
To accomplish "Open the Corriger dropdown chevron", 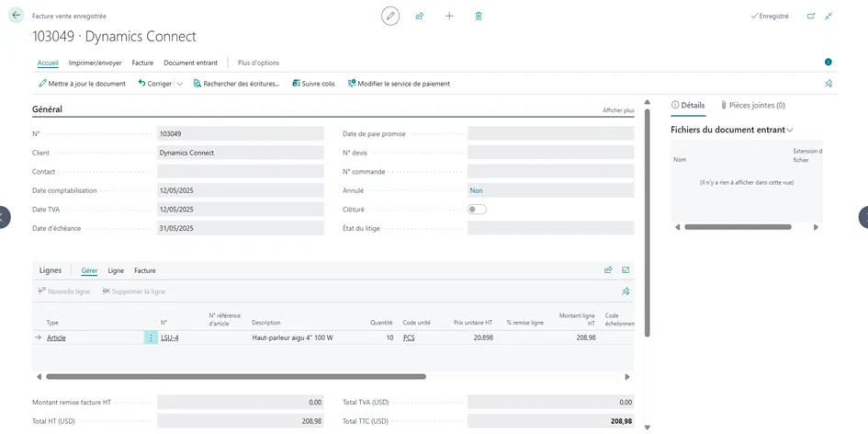I will 179,84.
